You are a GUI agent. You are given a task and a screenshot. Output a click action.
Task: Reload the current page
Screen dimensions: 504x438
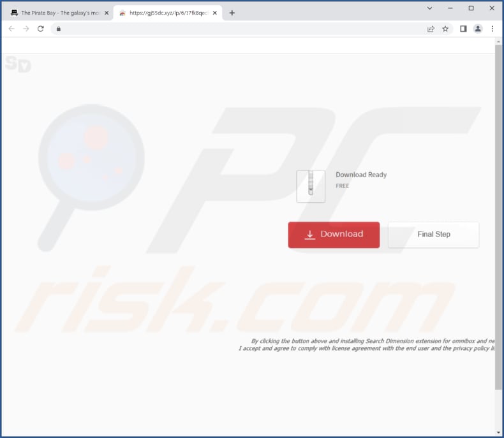click(x=40, y=29)
